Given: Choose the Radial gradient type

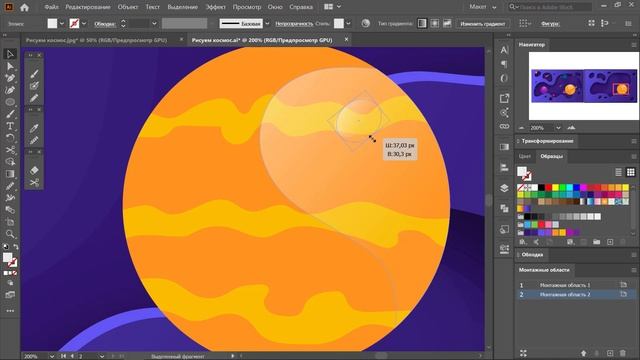Looking at the screenshot, I should pos(435,24).
